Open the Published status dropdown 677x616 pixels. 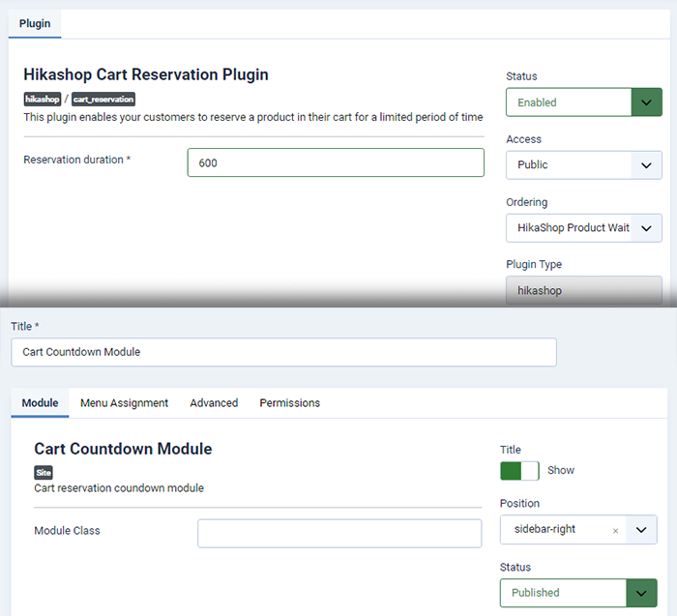(578, 593)
